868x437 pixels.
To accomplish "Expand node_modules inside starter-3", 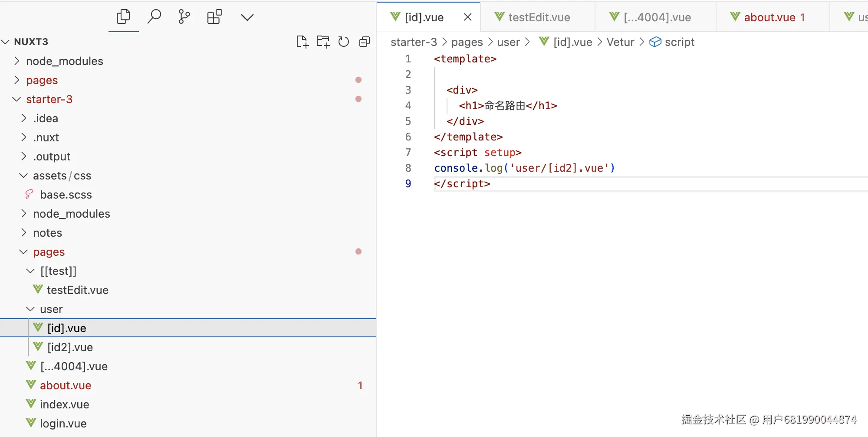I will pyautogui.click(x=24, y=213).
